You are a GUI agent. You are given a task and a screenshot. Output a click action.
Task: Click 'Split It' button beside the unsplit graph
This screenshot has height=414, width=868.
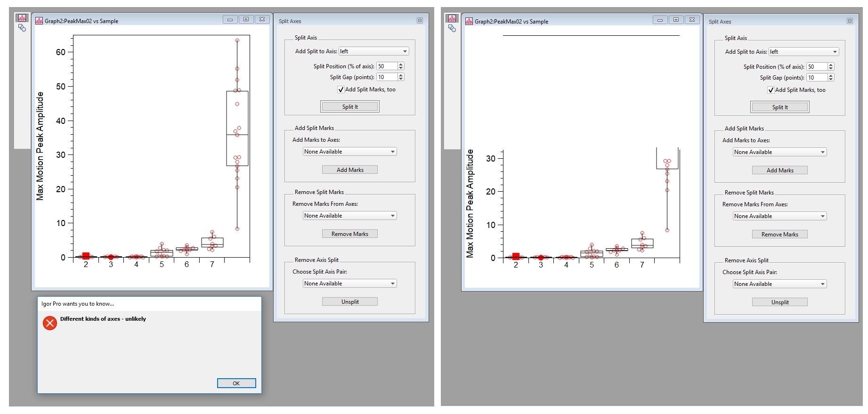[350, 107]
